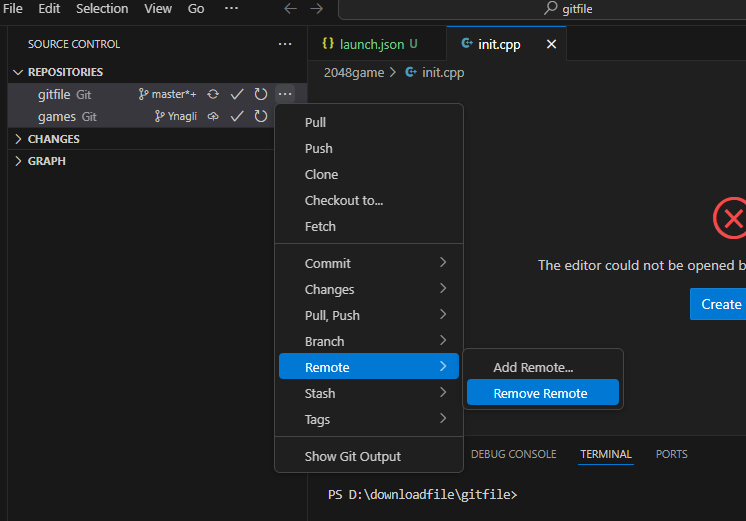Click the init.cpp breadcrumb file icon
746x521 pixels.
(x=411, y=72)
